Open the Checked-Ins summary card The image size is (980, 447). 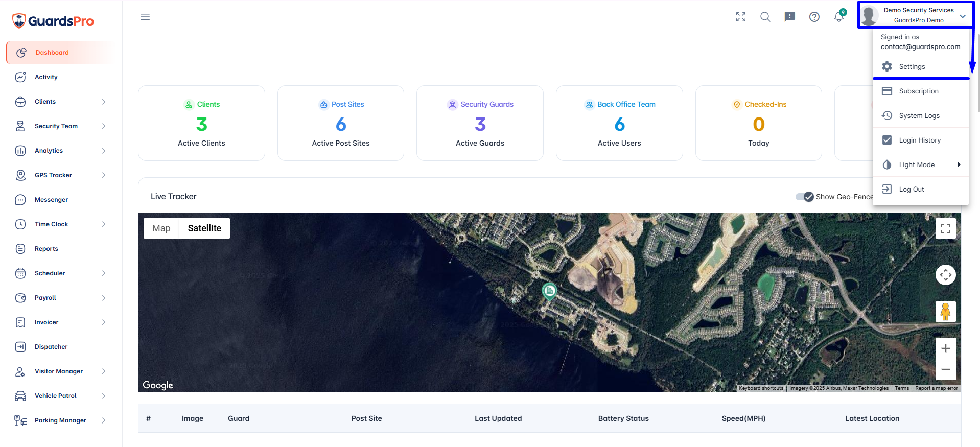coord(759,123)
